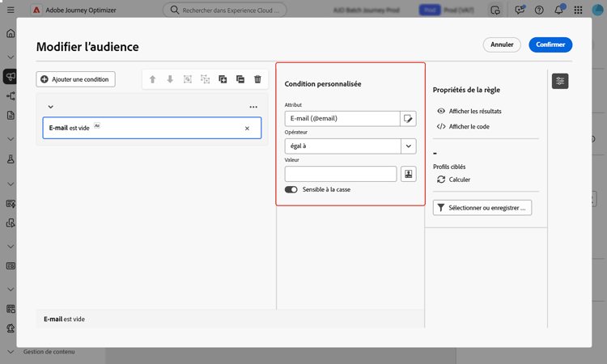Toggle the rule properties panel icon
The image size is (607, 364).
coord(560,81)
